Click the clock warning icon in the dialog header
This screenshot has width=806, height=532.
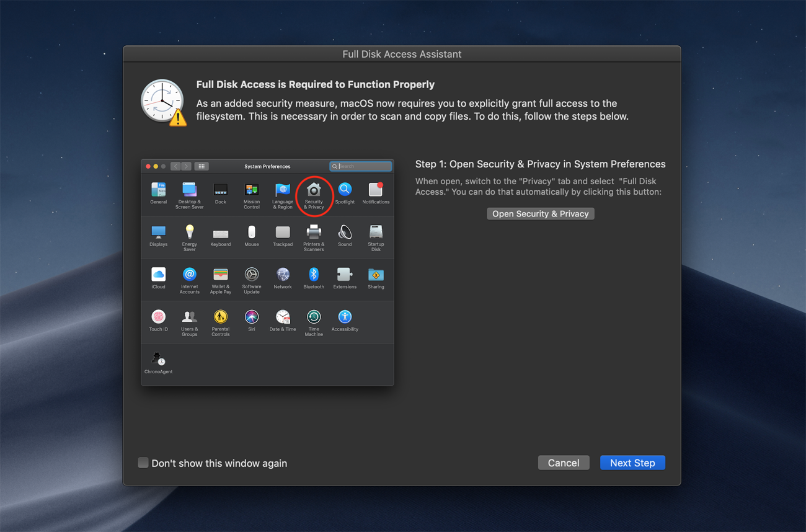[x=164, y=102]
